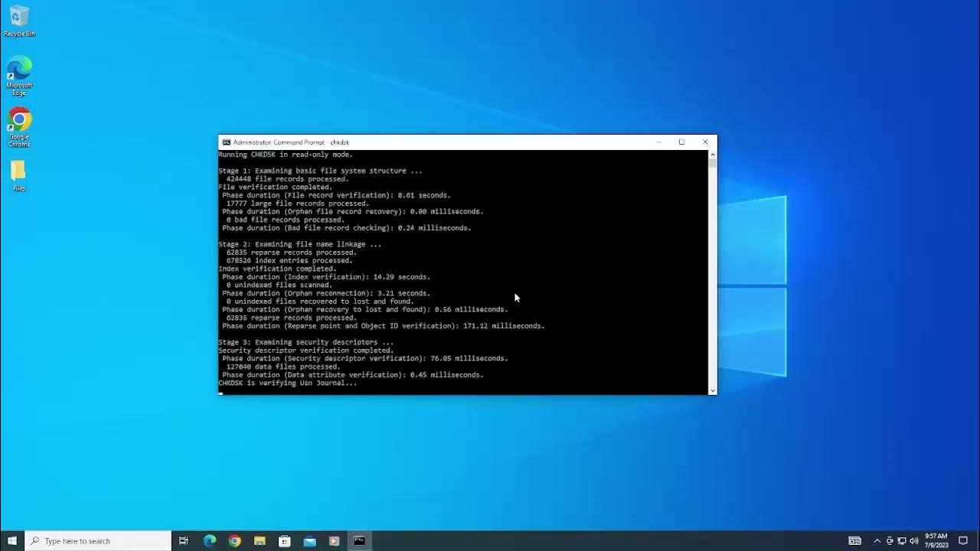Image resolution: width=980 pixels, height=551 pixels.
Task: Click the '424448 file records processed.' line
Action: coord(287,179)
